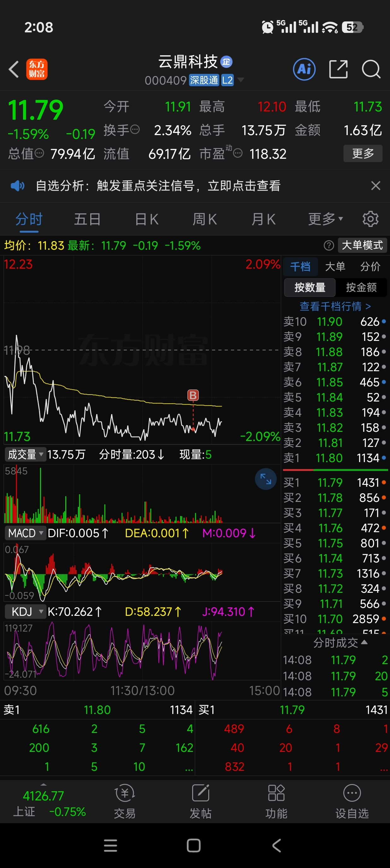Open the 东方财富 logo icon
The image size is (390, 868).
coord(37,69)
